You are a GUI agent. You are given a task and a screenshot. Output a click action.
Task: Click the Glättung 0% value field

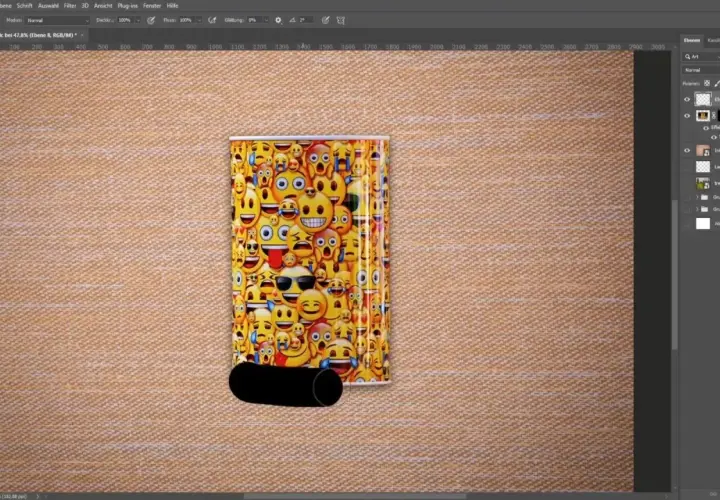[x=255, y=20]
